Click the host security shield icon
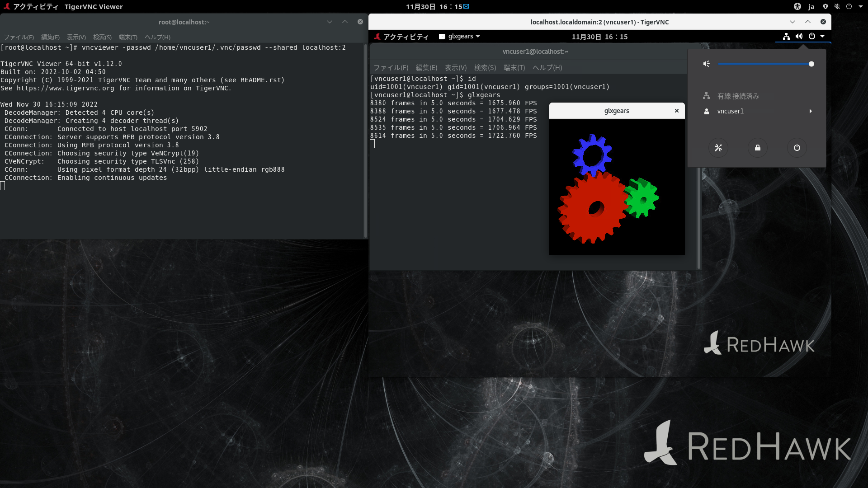Image resolution: width=868 pixels, height=488 pixels. 826,6
